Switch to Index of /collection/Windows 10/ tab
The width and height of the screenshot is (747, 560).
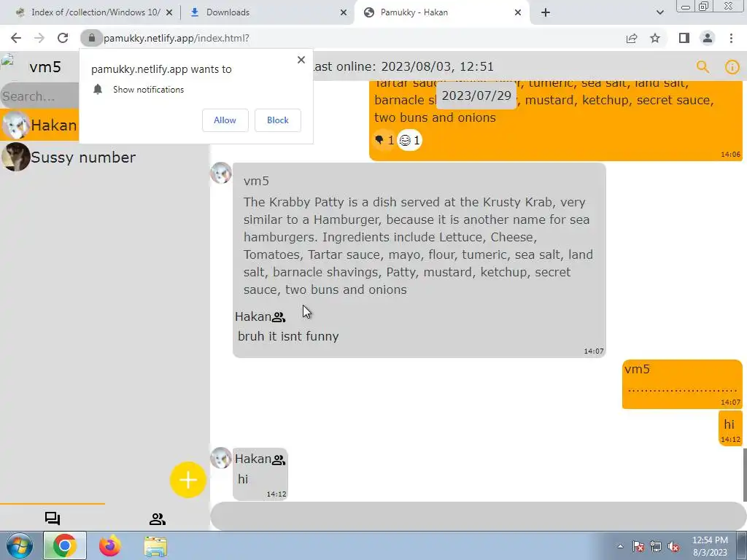[x=94, y=12]
